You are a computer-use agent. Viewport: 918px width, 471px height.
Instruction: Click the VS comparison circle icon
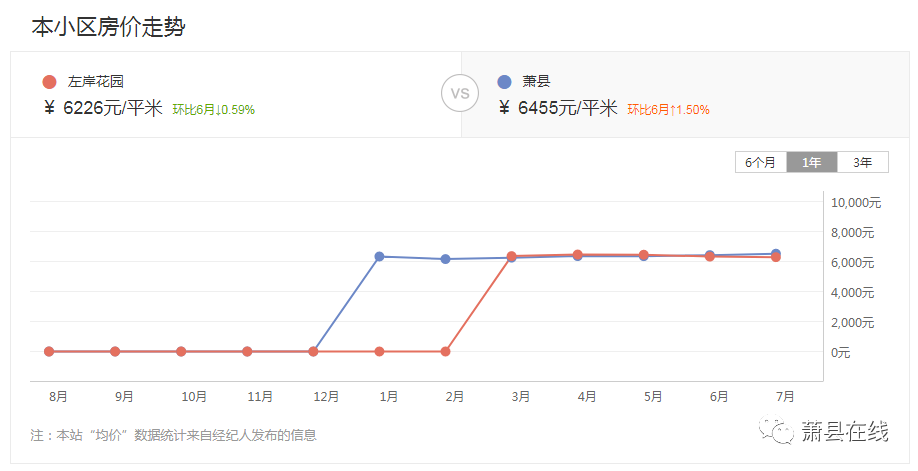click(460, 95)
